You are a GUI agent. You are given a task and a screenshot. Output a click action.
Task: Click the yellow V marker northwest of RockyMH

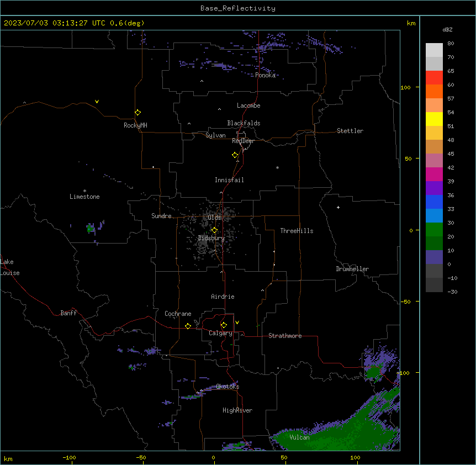point(97,102)
